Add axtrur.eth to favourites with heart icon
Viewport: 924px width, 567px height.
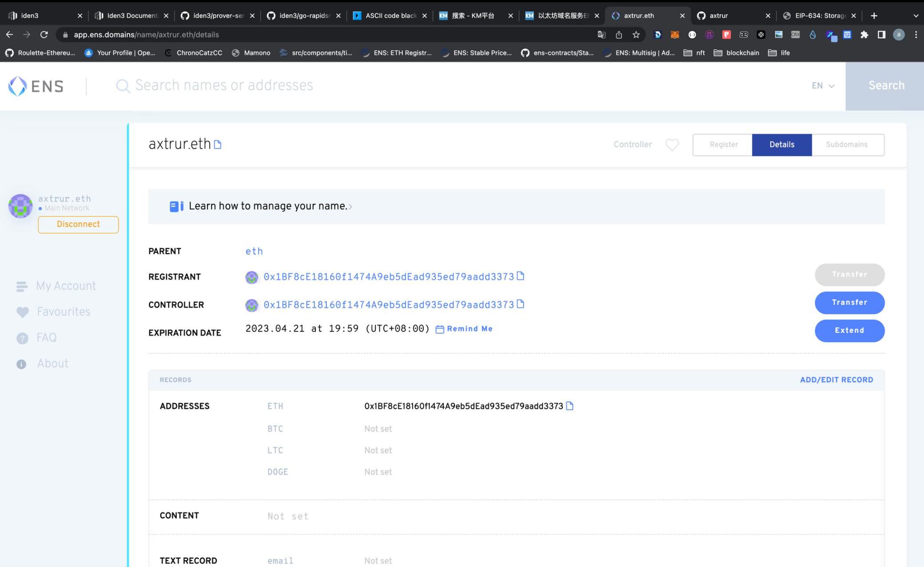pos(672,145)
